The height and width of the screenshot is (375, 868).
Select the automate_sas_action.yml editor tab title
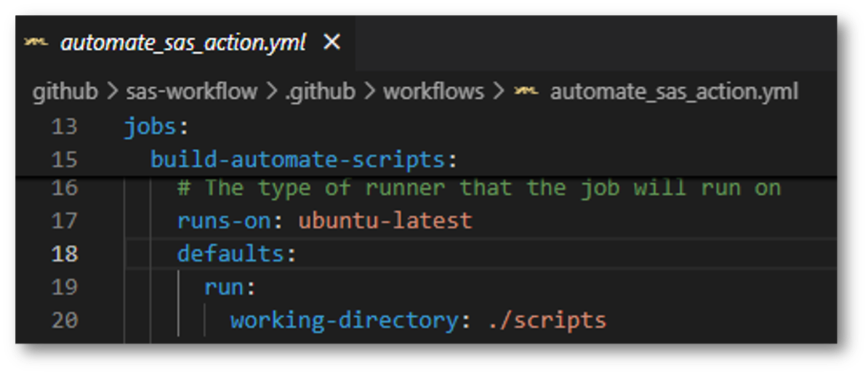[x=183, y=43]
